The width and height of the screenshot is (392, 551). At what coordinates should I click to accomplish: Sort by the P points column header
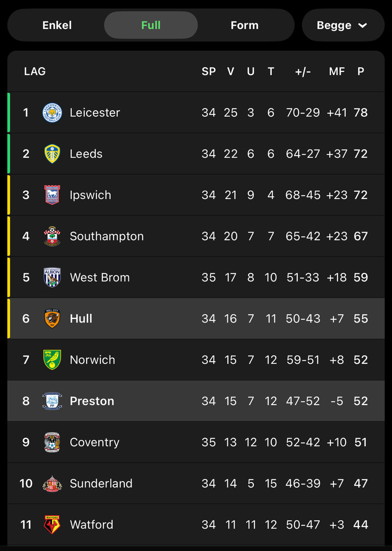[361, 71]
